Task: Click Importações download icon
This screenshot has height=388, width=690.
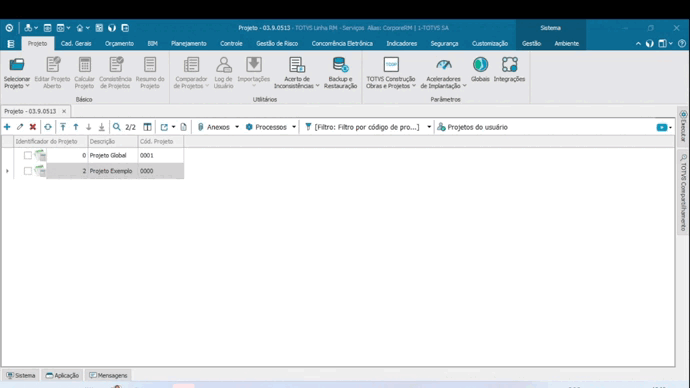Action: pyautogui.click(x=253, y=65)
